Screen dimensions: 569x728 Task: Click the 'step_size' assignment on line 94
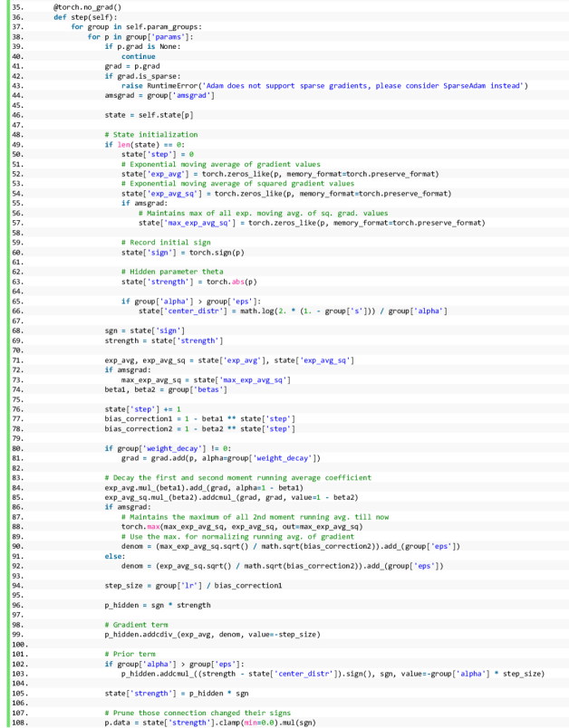point(122,585)
